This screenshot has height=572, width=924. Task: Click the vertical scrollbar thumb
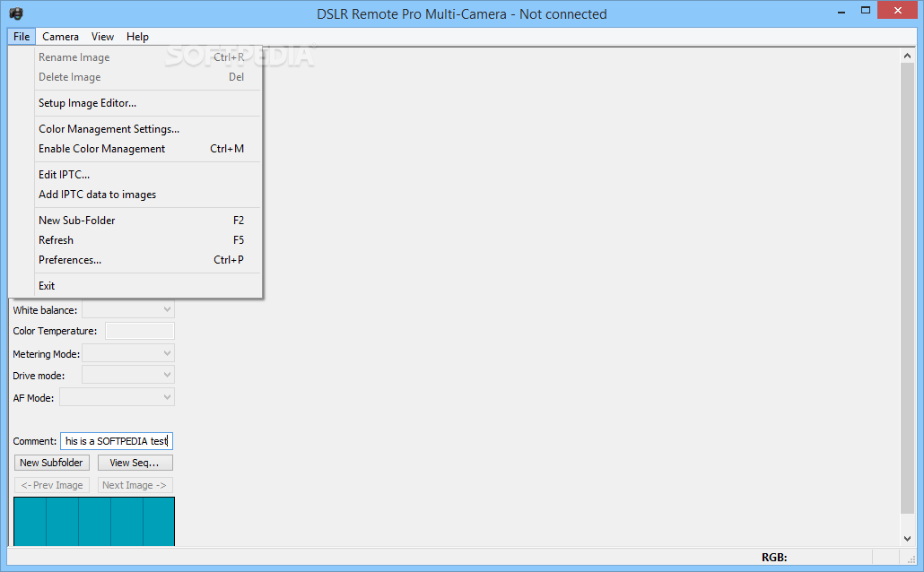coord(907,288)
